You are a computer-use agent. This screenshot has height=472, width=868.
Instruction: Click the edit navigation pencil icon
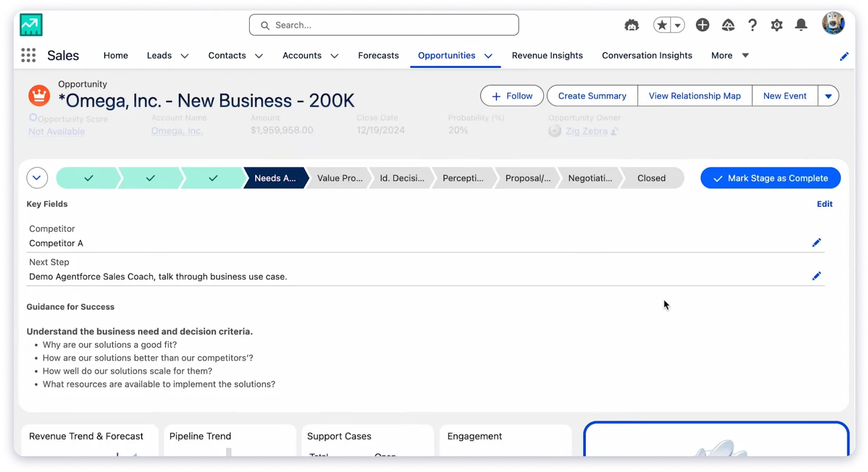click(x=844, y=56)
